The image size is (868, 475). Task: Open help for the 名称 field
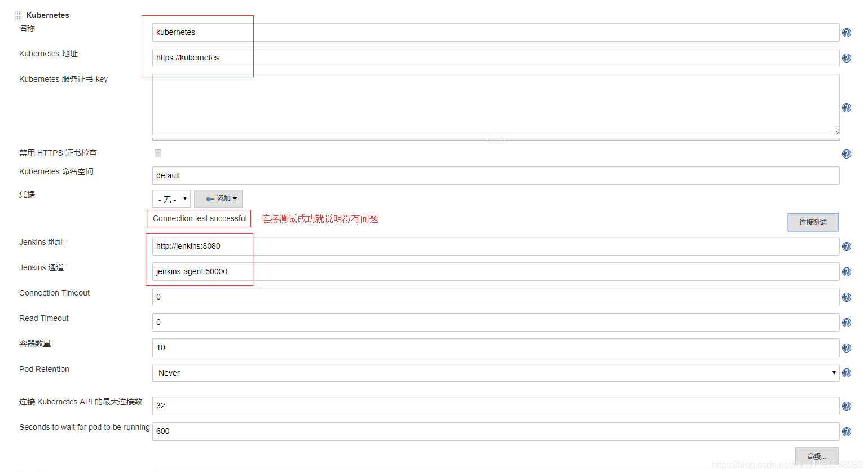[x=846, y=33]
